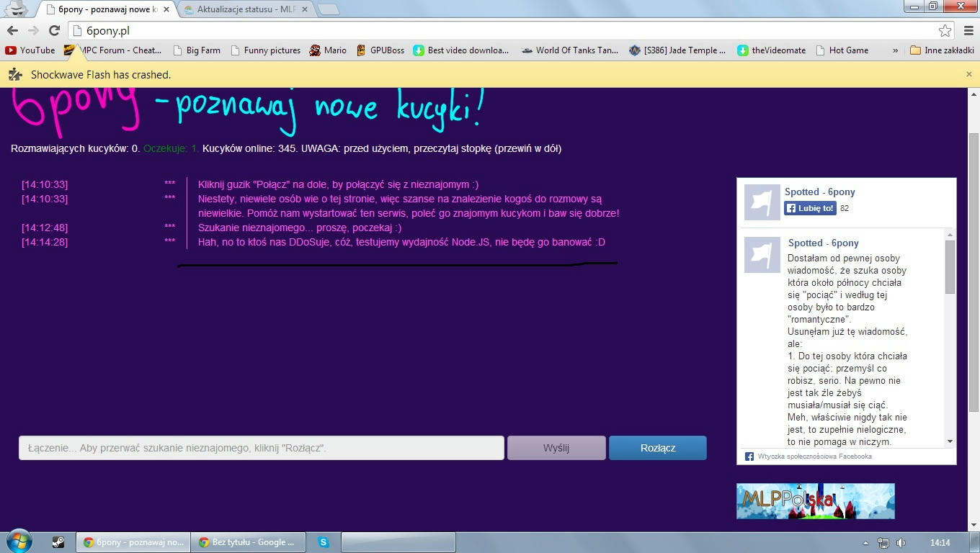980x553 pixels.
Task: Dismiss the Shockwave Flash crash bar
Action: (968, 74)
